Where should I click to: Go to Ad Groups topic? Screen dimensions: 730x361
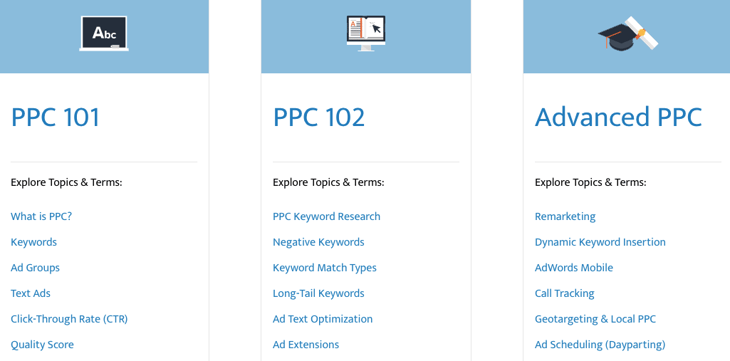pos(35,268)
